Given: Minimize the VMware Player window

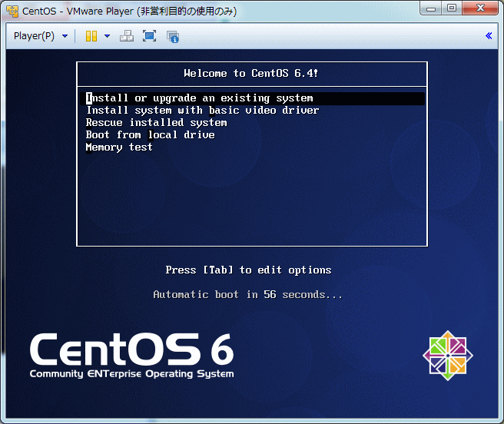Looking at the screenshot, I should [x=431, y=8].
